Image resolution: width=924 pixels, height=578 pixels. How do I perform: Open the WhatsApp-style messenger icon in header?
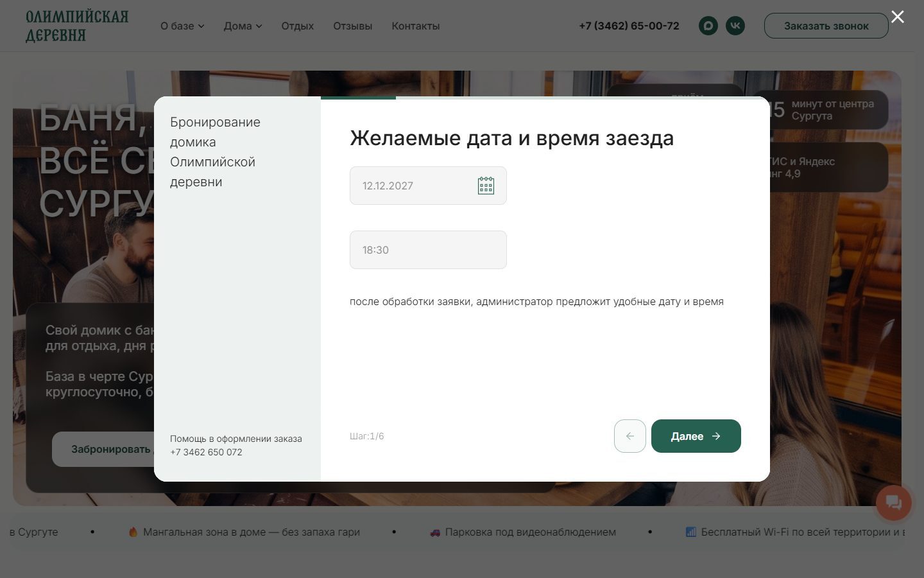[708, 26]
